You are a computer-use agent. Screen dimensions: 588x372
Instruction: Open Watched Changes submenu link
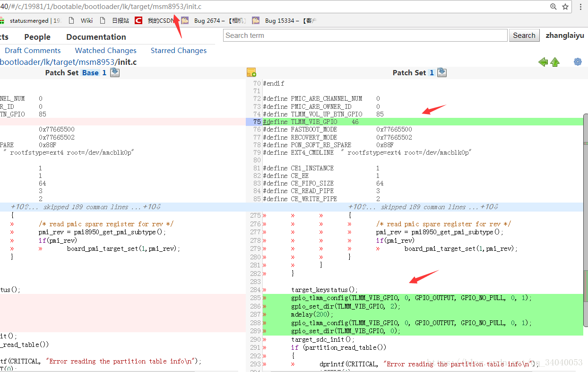tap(105, 51)
